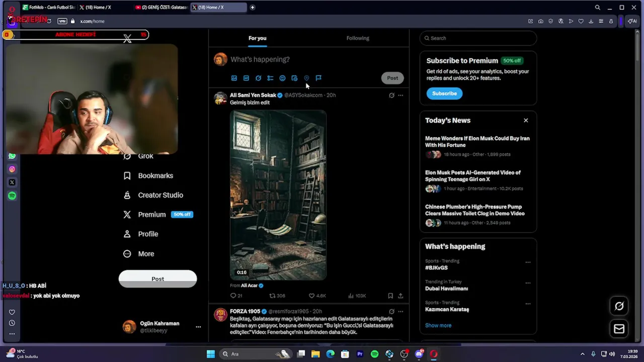This screenshot has height=362, width=644.
Task: Reply to the Ali Sami Yen Sokak post
Action: tap(236, 296)
